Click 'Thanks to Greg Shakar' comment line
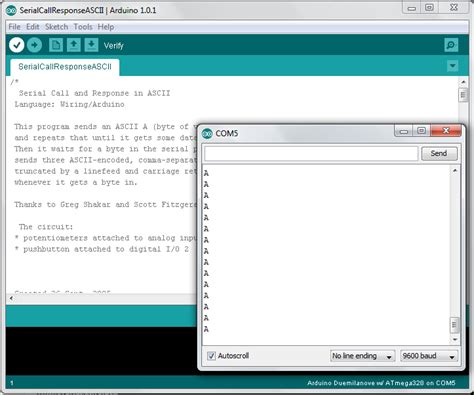Image resolution: width=474 pixels, height=395 pixels. click(106, 205)
